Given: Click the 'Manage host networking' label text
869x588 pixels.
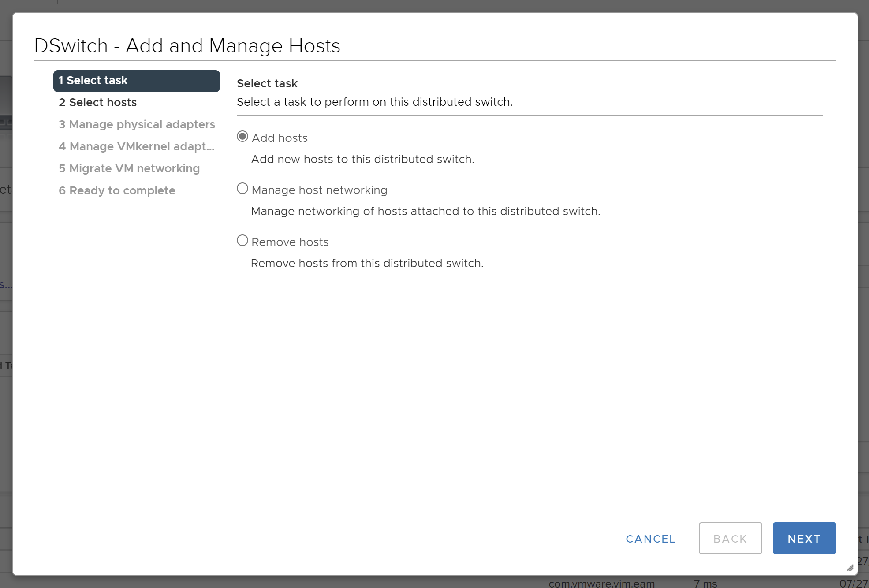Looking at the screenshot, I should 319,190.
